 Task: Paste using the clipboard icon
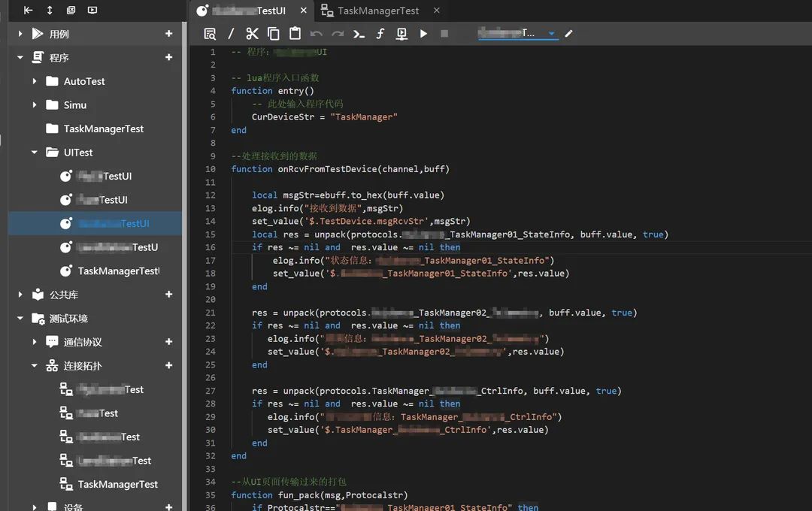[x=295, y=34]
